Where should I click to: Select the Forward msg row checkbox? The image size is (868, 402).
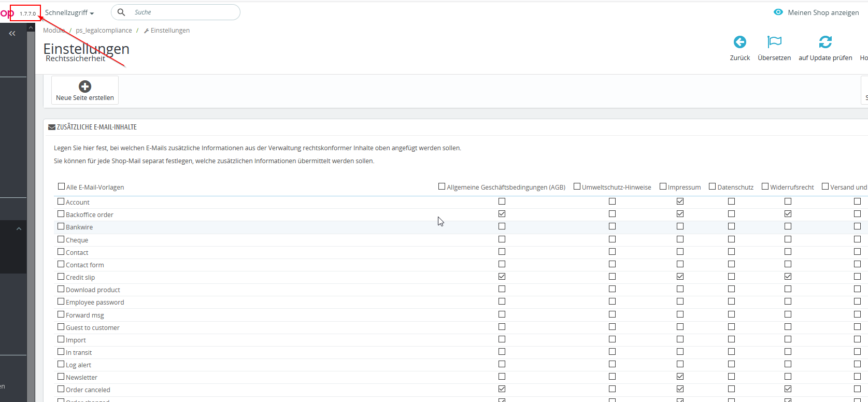pos(61,314)
